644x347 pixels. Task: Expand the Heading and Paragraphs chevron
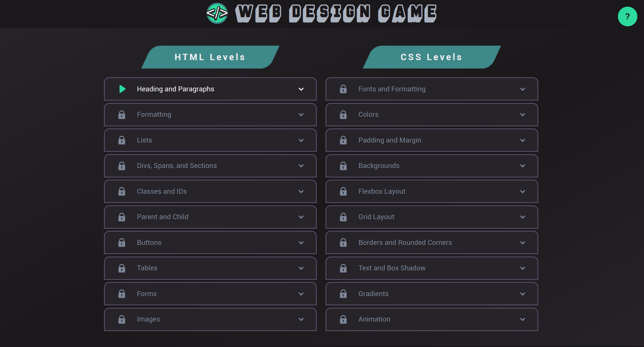(301, 89)
